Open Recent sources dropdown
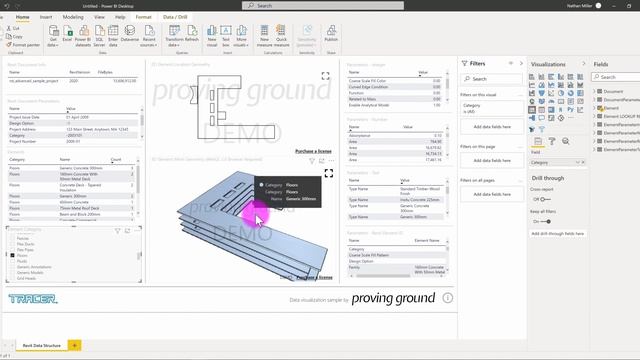Viewport: 640px width, 360px height. point(149,36)
